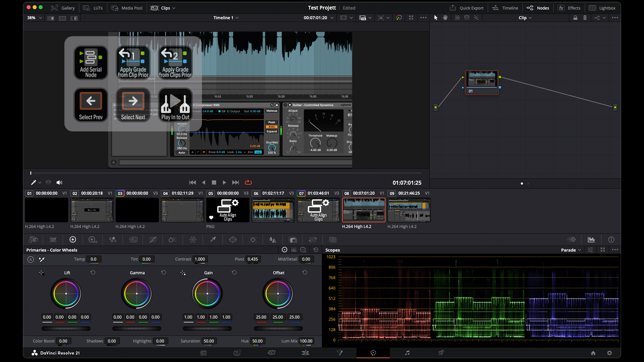Open the LUTs panel
This screenshot has width=644, height=362.
(93, 8)
